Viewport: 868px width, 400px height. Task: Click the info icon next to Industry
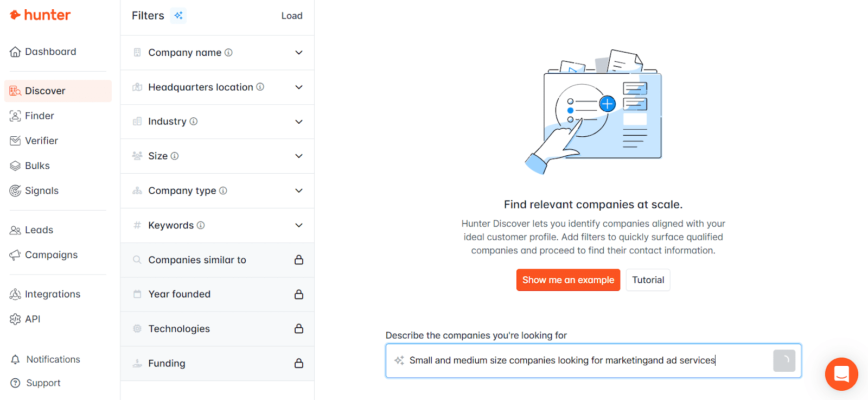[194, 122]
